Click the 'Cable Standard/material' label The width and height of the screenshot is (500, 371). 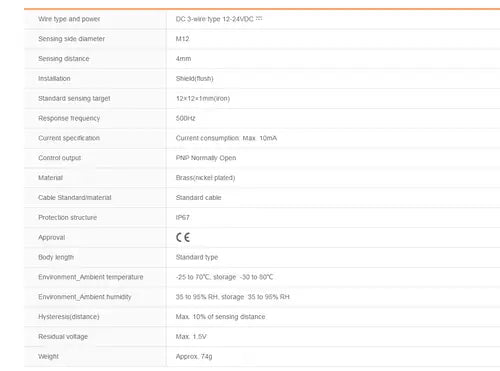[75, 198]
